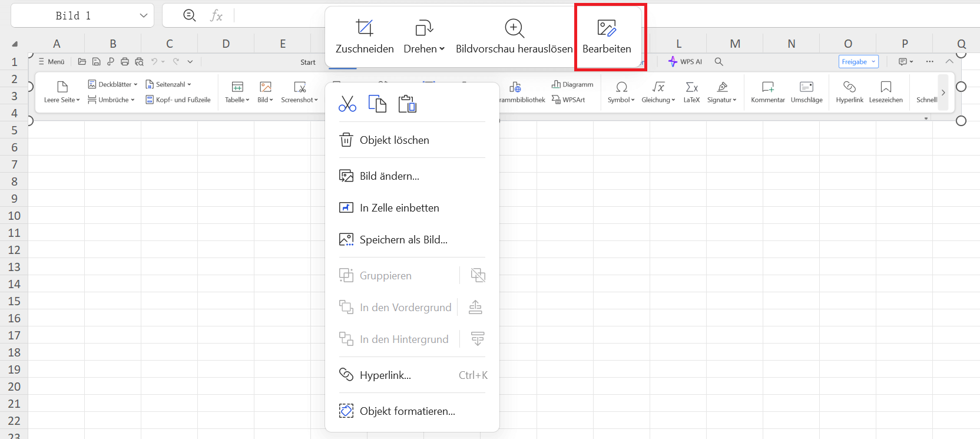Open the Leere Seite dropdown in the embedded picture
The height and width of the screenshot is (439, 980).
pos(62,92)
